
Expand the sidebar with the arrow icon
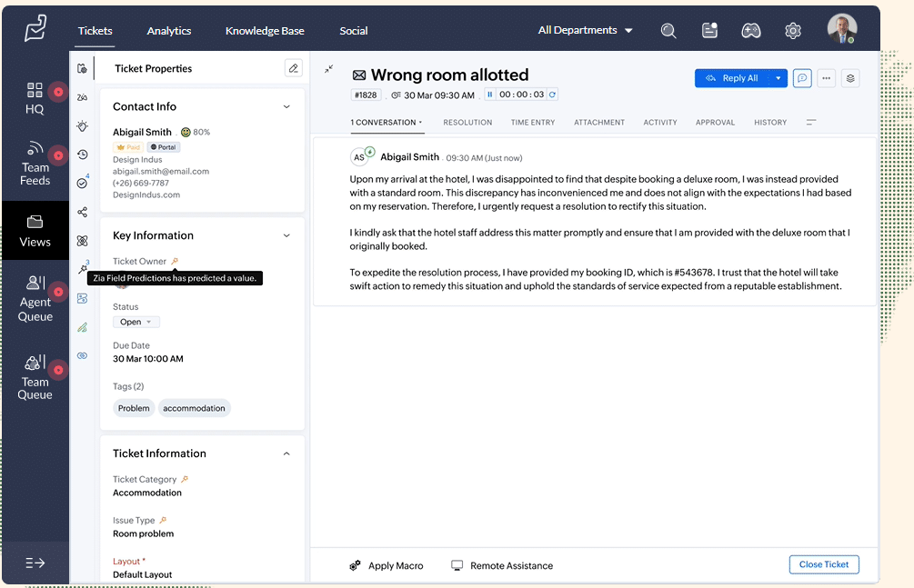point(35,563)
